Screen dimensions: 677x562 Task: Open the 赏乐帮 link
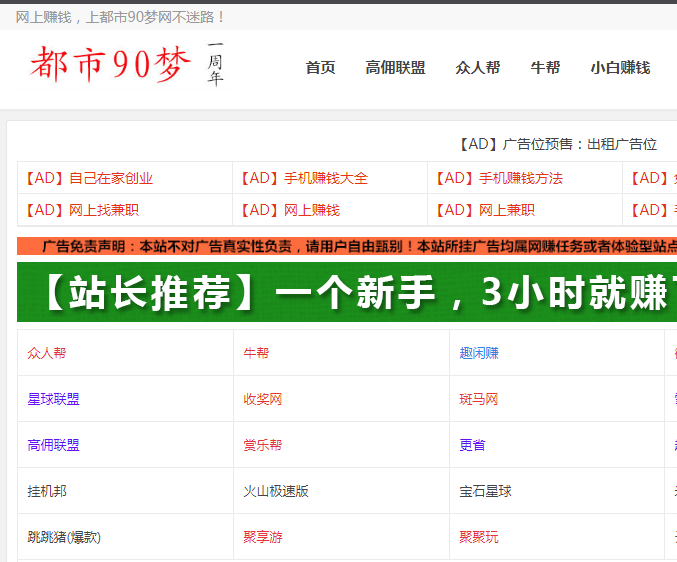point(263,445)
